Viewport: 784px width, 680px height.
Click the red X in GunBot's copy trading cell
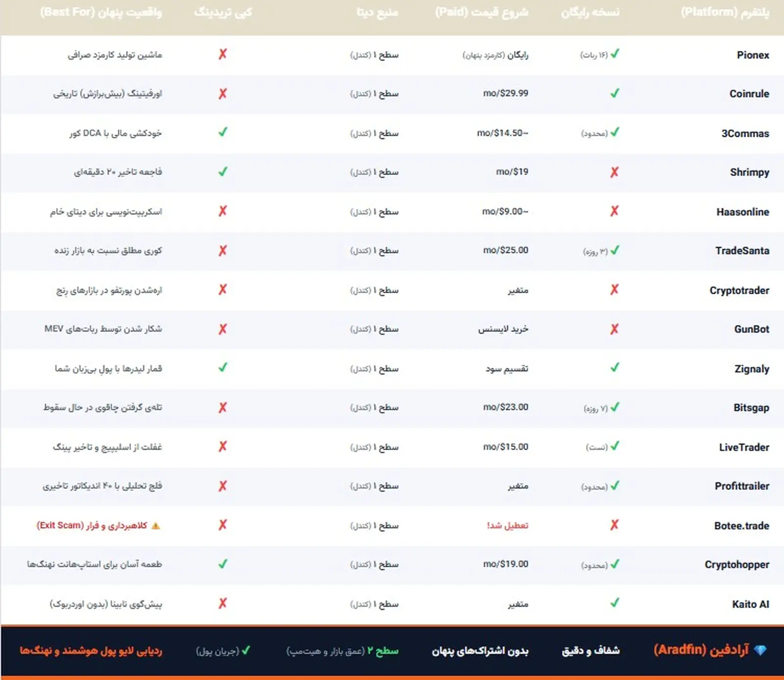pos(222,329)
